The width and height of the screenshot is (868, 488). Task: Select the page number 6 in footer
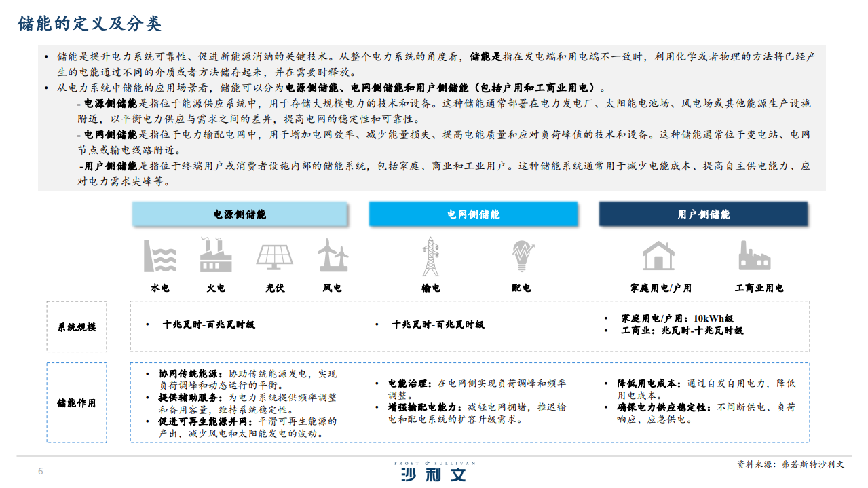(x=41, y=472)
